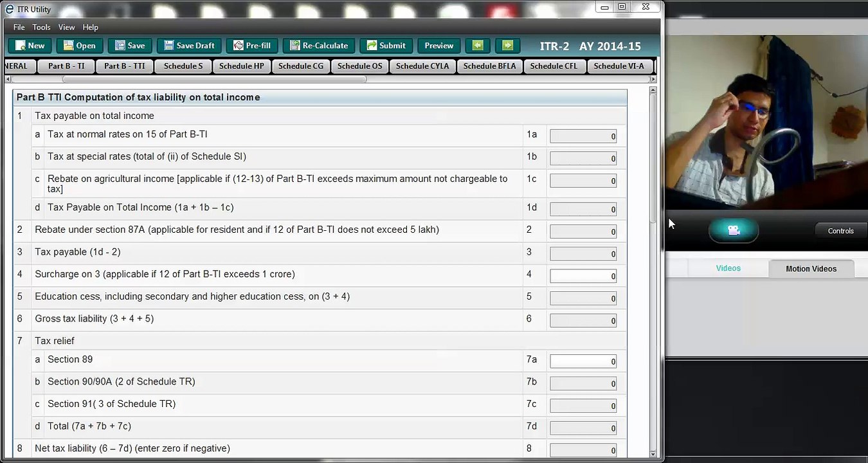868x463 pixels.
Task: Click Save Draft in the toolbar
Action: [189, 46]
